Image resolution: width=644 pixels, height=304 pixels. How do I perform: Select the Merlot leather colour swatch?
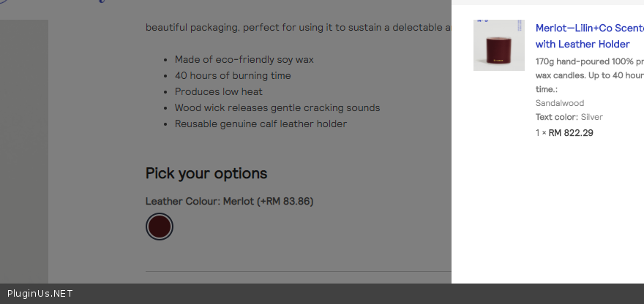pyautogui.click(x=160, y=227)
